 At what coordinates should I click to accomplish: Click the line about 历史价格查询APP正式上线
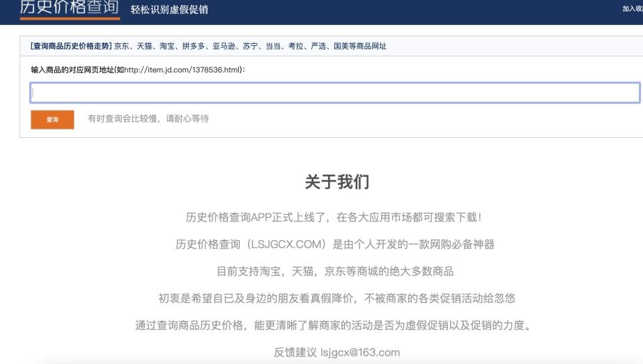334,217
